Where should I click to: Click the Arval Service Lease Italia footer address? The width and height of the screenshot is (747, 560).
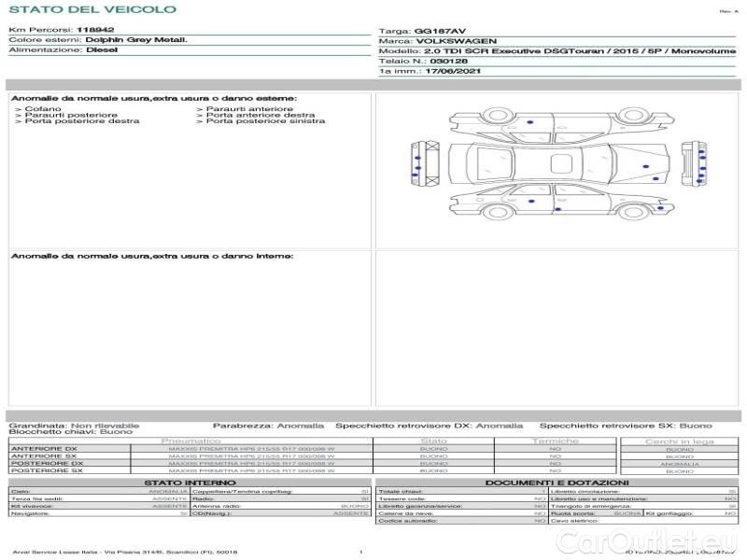pos(125,553)
